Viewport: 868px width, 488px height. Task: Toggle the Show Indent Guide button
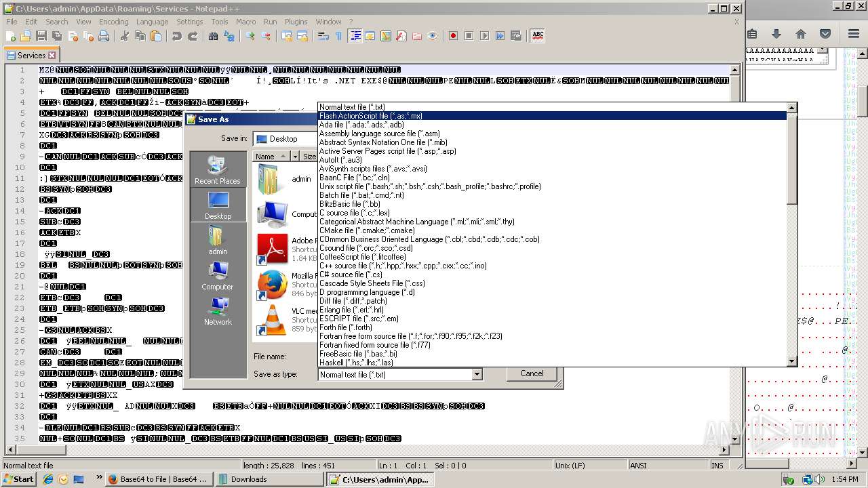[355, 36]
